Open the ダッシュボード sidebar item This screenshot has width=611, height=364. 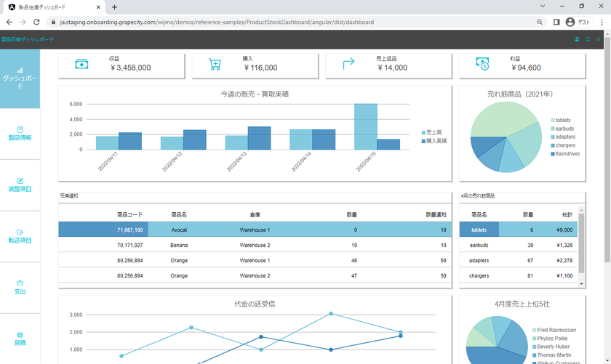[x=20, y=78]
